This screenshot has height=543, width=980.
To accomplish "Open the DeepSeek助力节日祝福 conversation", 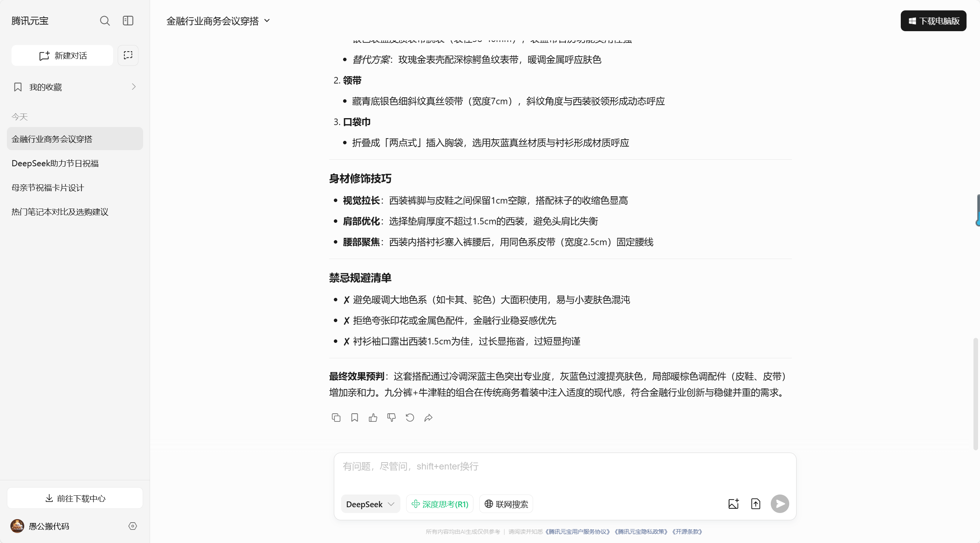I will click(55, 163).
